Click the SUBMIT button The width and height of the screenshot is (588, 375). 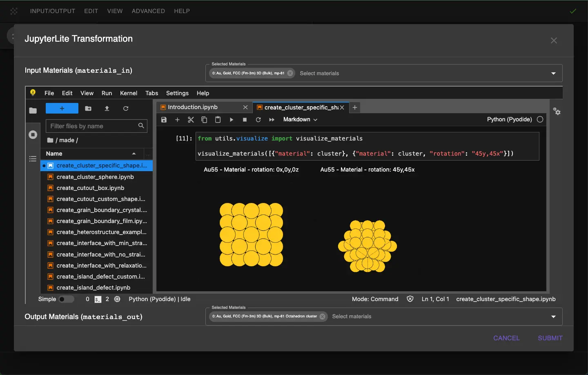pos(550,338)
